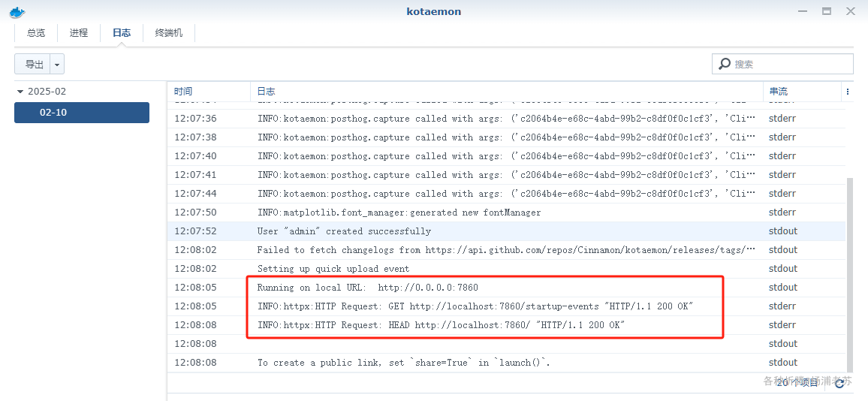
Task: Click the 日志 column header
Action: [x=507, y=92]
